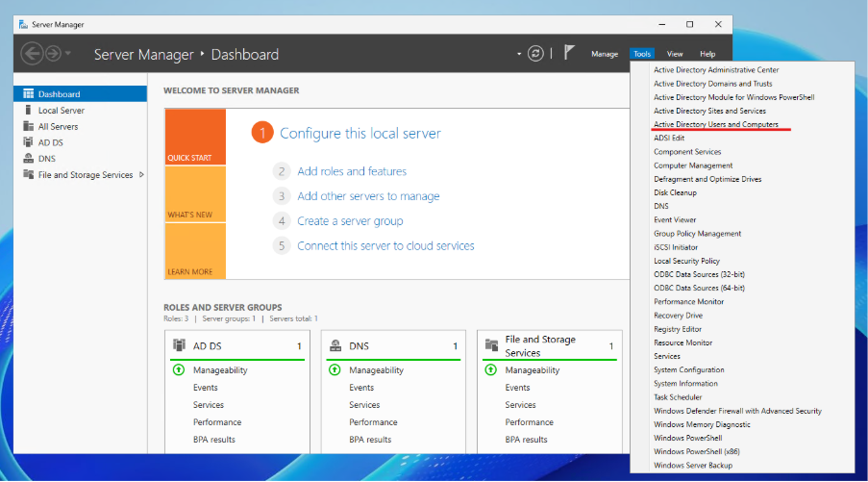Click the LEARN MORE tile
Viewport: 868px width, 482px height.
click(x=194, y=251)
